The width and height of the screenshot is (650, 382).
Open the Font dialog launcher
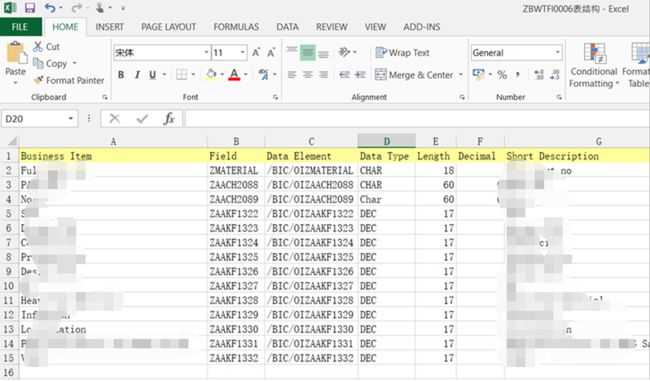(275, 97)
